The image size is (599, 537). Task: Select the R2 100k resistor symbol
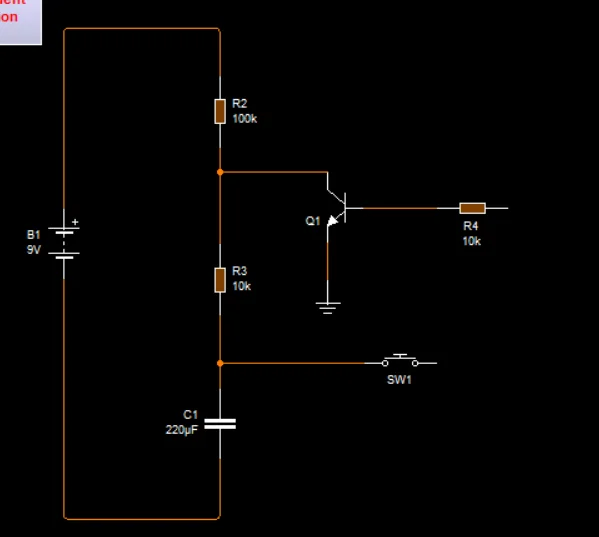pos(220,111)
